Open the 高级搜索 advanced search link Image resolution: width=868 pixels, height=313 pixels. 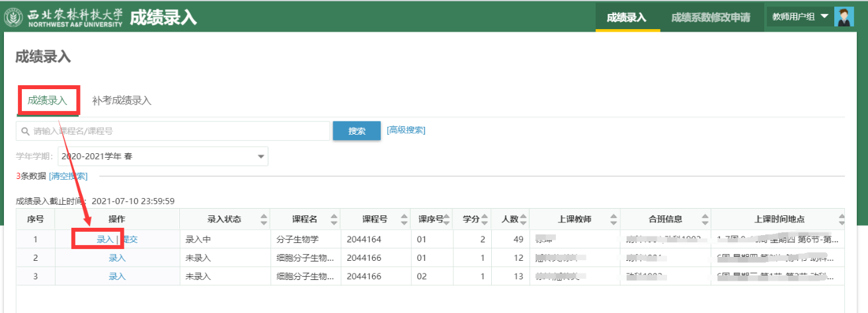coord(406,130)
